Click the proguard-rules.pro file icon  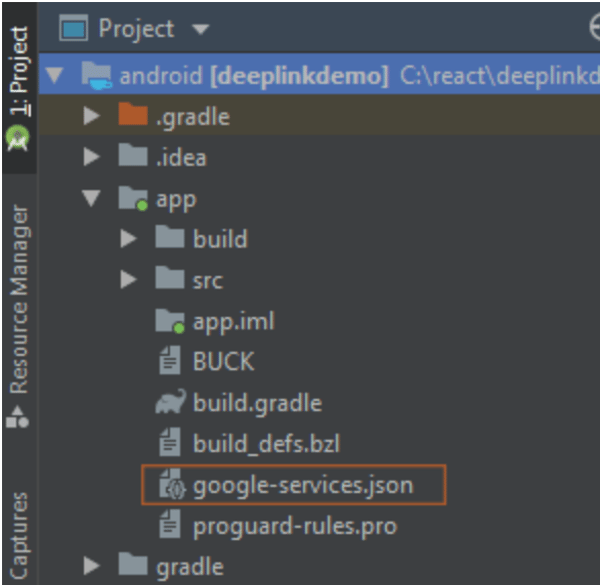pyautogui.click(x=171, y=525)
